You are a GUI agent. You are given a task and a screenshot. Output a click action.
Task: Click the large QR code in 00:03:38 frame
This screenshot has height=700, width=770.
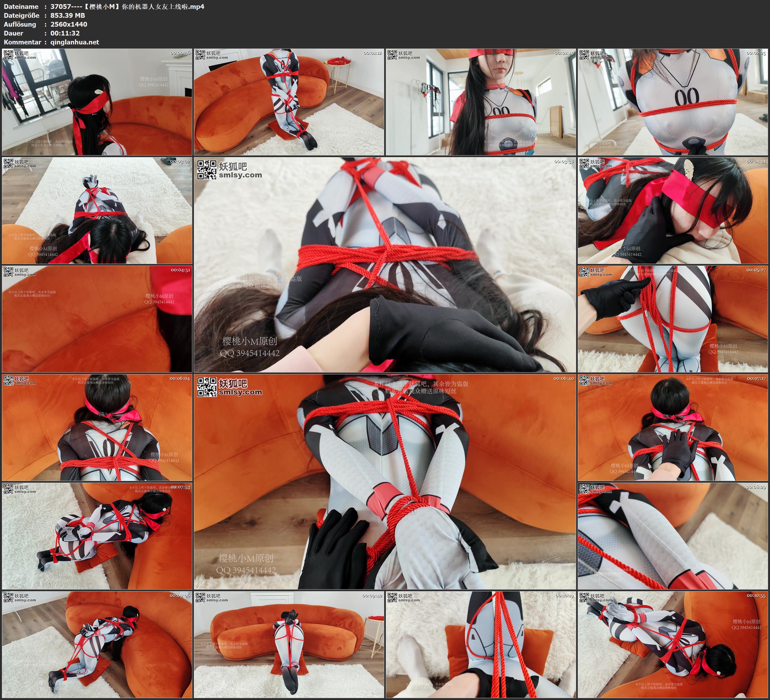[207, 170]
